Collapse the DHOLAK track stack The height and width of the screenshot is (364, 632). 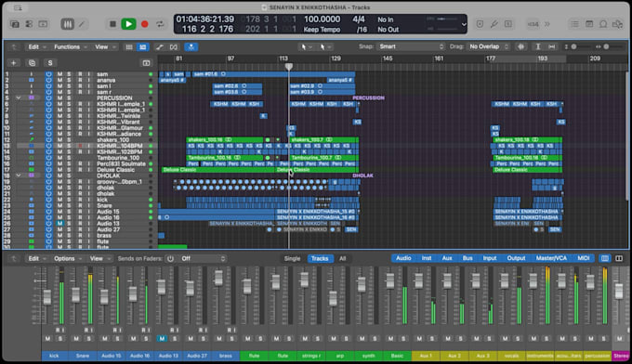tap(19, 175)
